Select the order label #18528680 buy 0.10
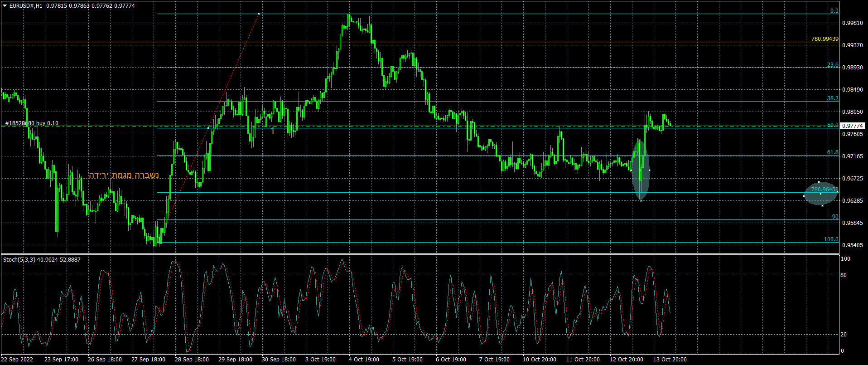Image resolution: width=868 pixels, height=365 pixels. (32, 123)
